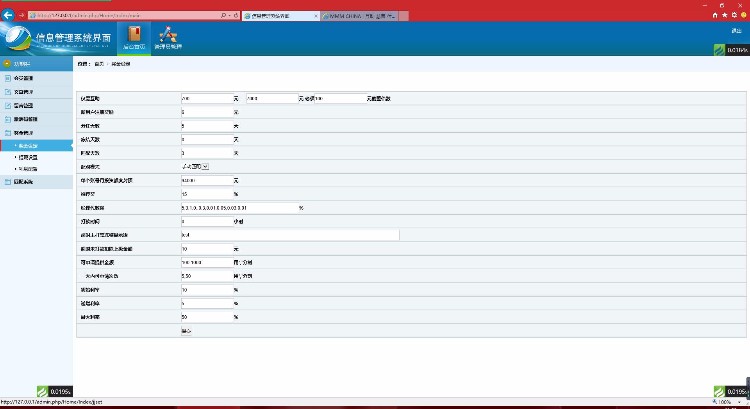The width and height of the screenshot is (750, 409).
Task: Click the logout link at the header's right edge
Action: pos(736,31)
